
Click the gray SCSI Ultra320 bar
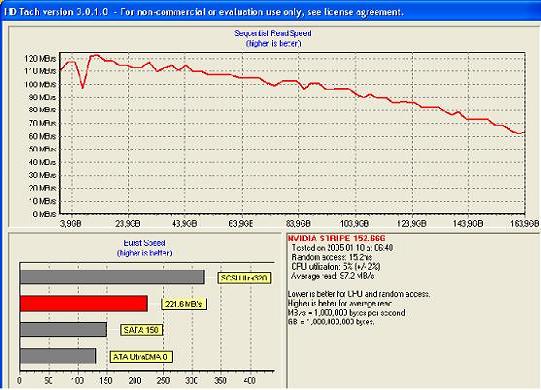pyautogui.click(x=112, y=277)
